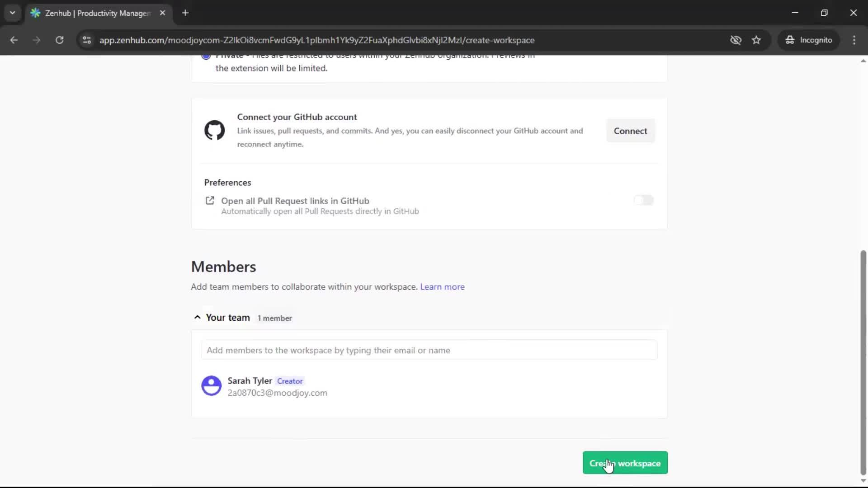Navigate back with the back arrow
The width and height of the screenshot is (868, 488).
pos(14,40)
